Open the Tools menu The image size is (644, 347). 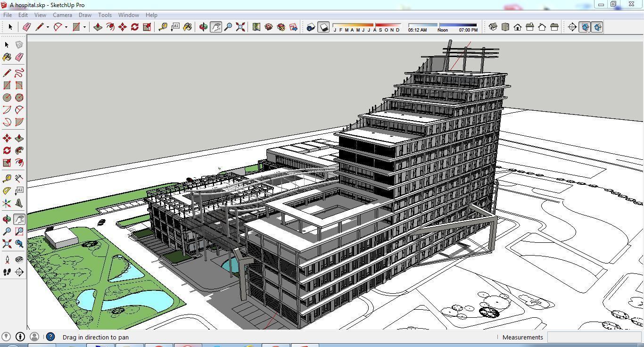click(105, 15)
